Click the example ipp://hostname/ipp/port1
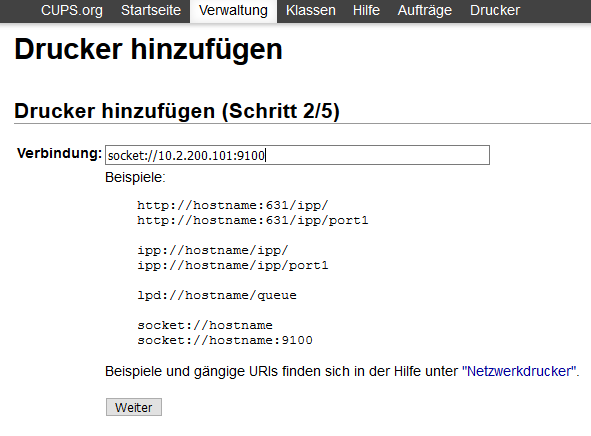The height and width of the screenshot is (436, 591). pos(233,266)
